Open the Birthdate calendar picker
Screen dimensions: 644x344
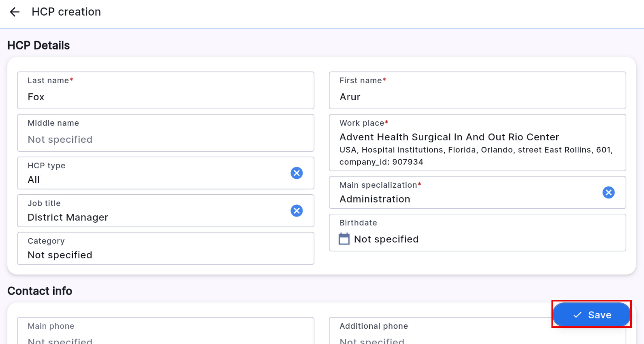pyautogui.click(x=344, y=239)
